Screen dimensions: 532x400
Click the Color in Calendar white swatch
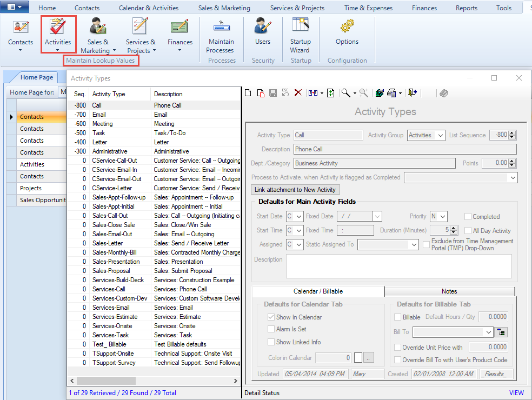coord(358,358)
